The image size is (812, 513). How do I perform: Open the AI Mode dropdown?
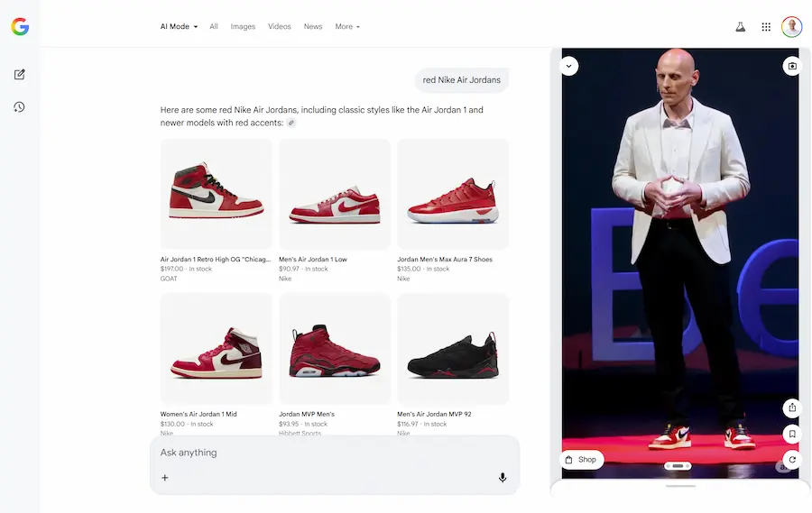pyautogui.click(x=179, y=27)
